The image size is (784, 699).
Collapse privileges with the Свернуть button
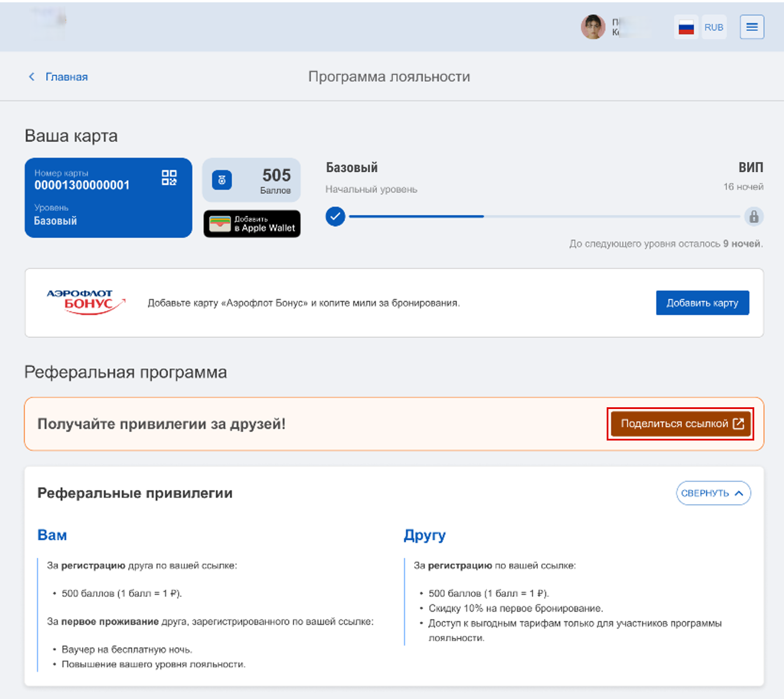click(x=713, y=493)
